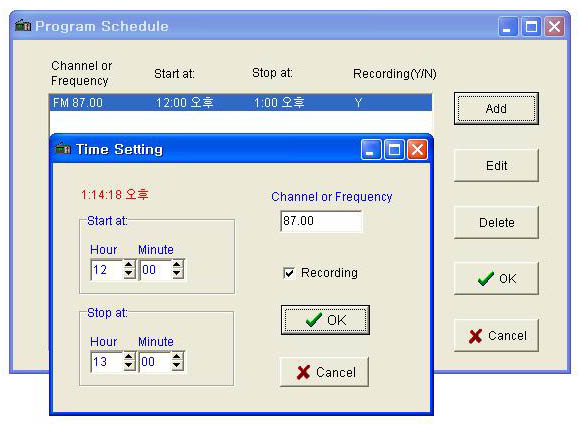
Task: Decrease the Start at Minute value
Action: pyautogui.click(x=177, y=274)
